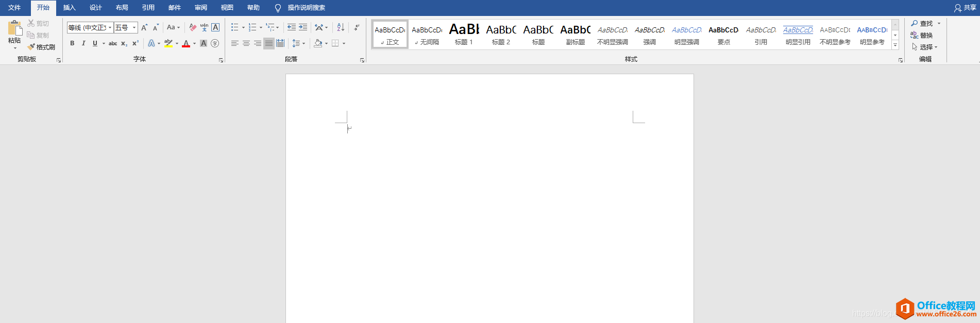Insert enclosed character icon
980x323 pixels.
tap(215, 43)
